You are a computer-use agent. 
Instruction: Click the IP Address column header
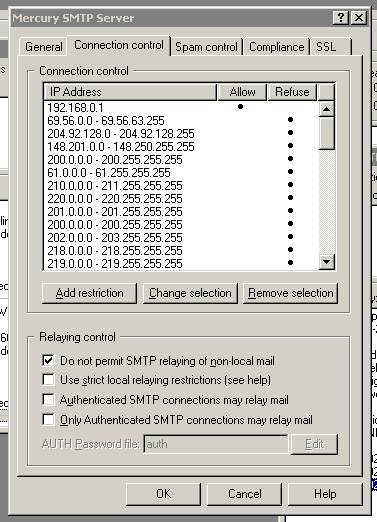coord(130,92)
